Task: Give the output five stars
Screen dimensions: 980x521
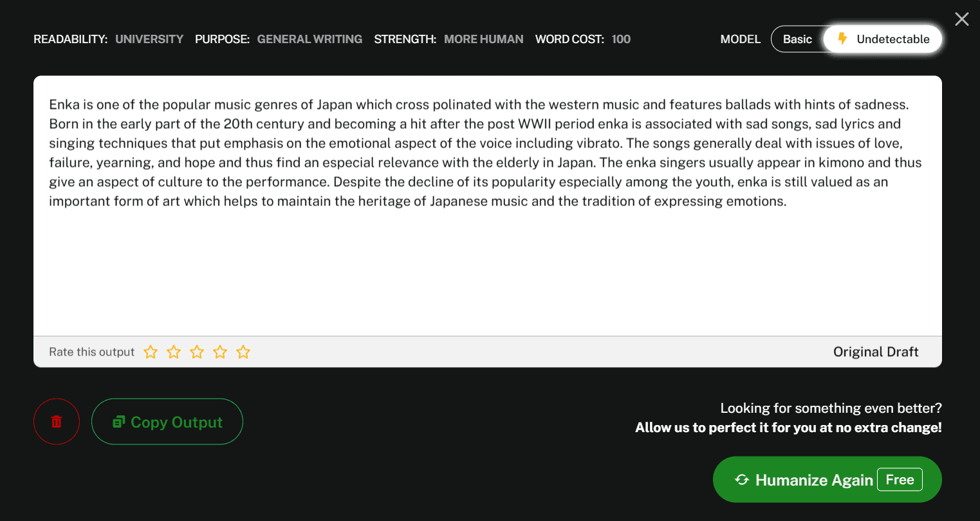Action: 243,352
